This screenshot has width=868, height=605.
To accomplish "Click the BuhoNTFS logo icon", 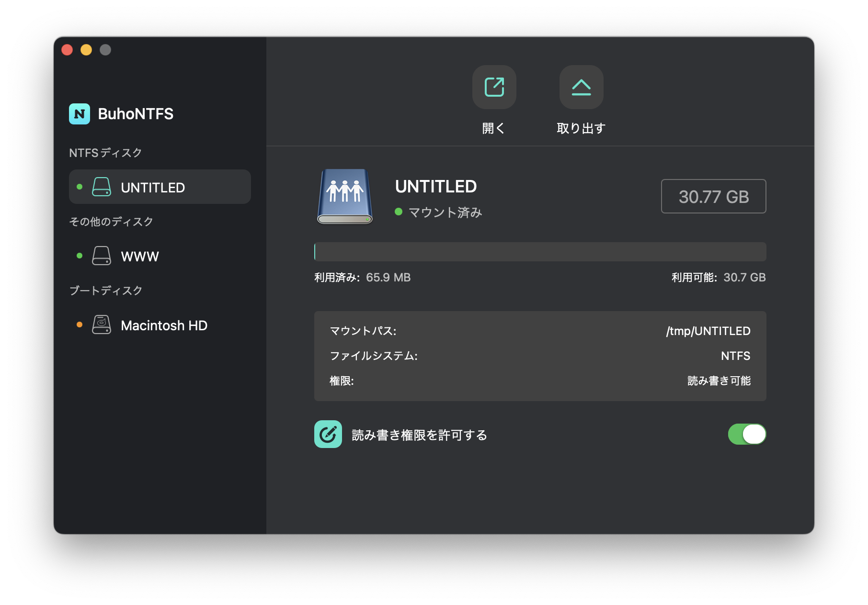I will click(80, 114).
